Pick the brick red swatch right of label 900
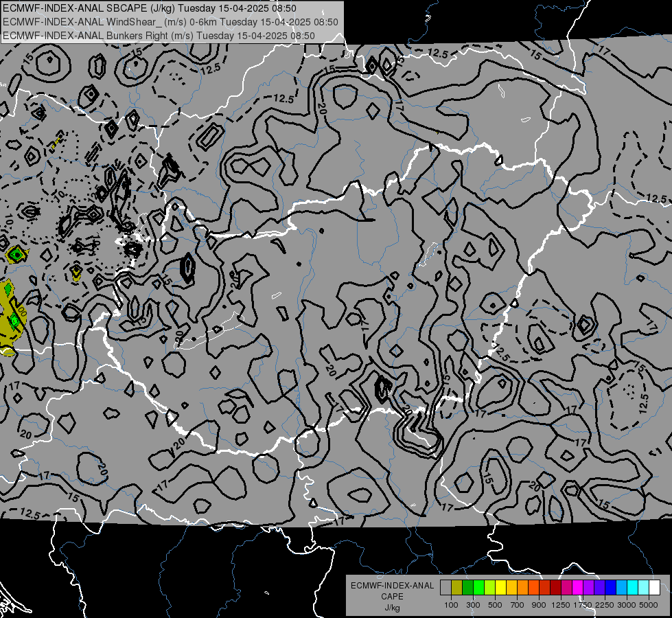Screen dimensions: 672x618 [x=545, y=588]
